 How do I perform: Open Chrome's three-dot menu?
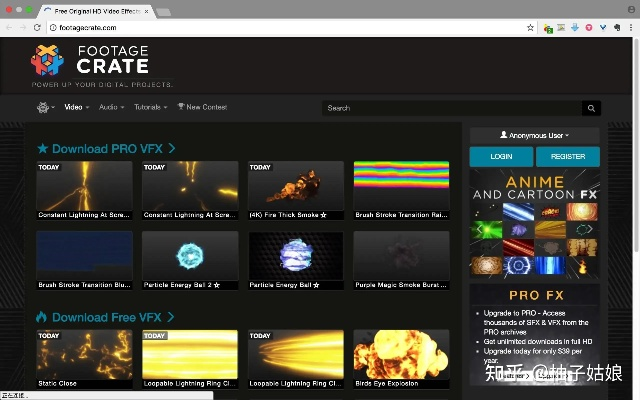[630, 28]
